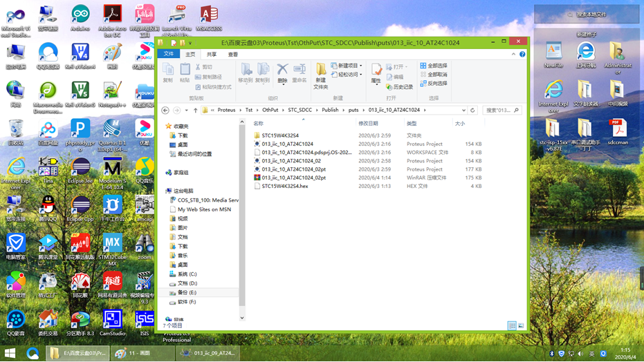Click Invert selection (反向选择) in ribbon
Screen dimensions: 644x362
(434, 83)
